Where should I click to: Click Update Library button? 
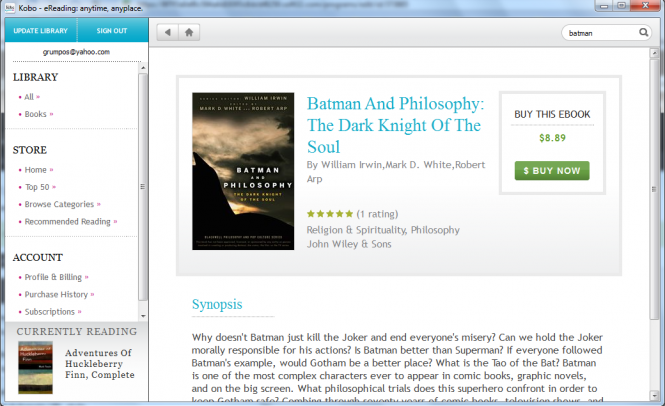(x=41, y=31)
